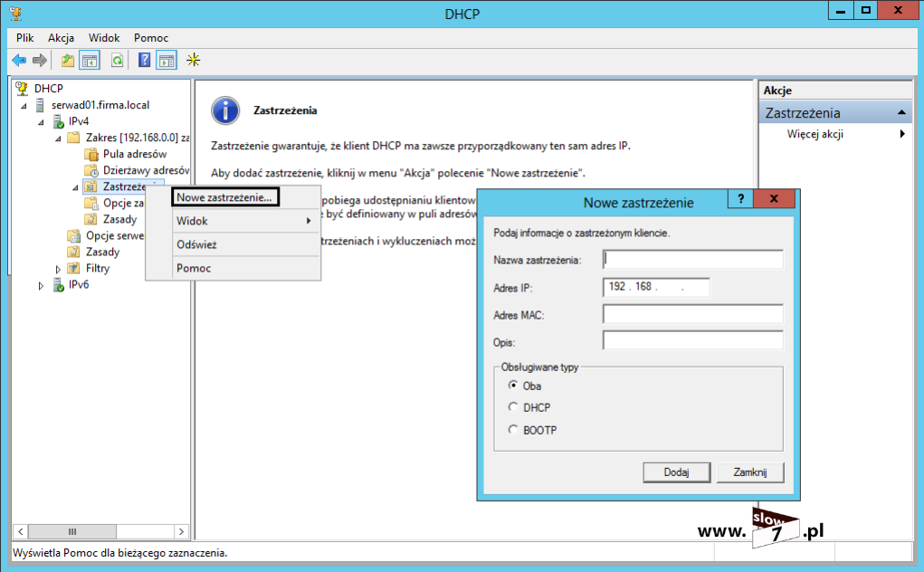Viewport: 924px width, 572px height.
Task: Click the Nazwa zastrzeżenia text field
Action: click(692, 260)
